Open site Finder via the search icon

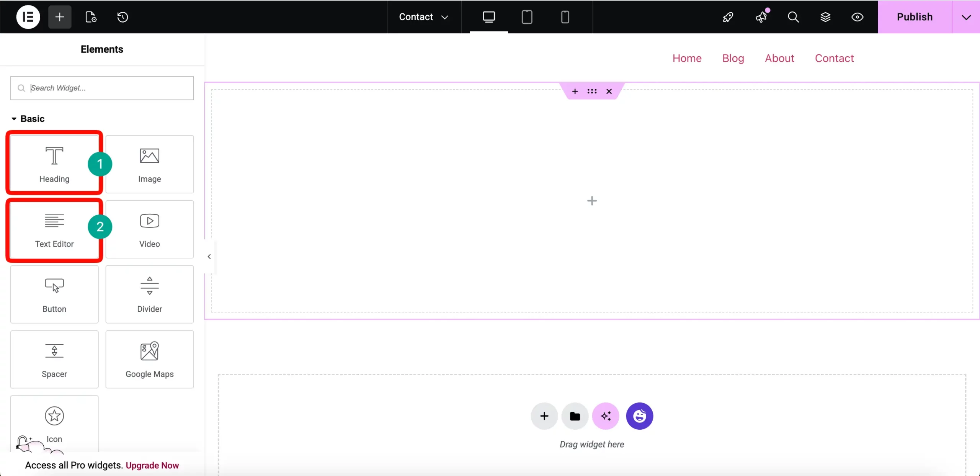793,17
